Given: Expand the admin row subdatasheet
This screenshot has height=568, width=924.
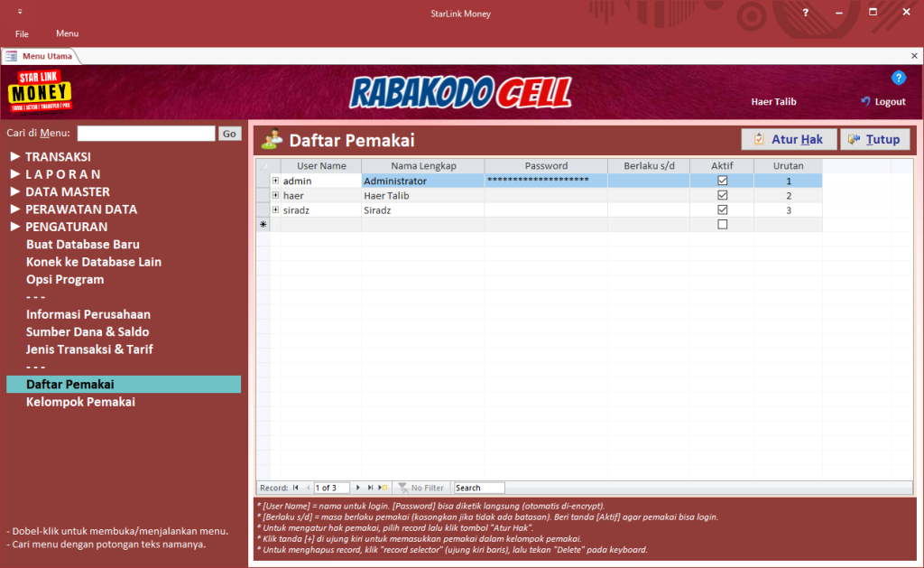Looking at the screenshot, I should (275, 181).
